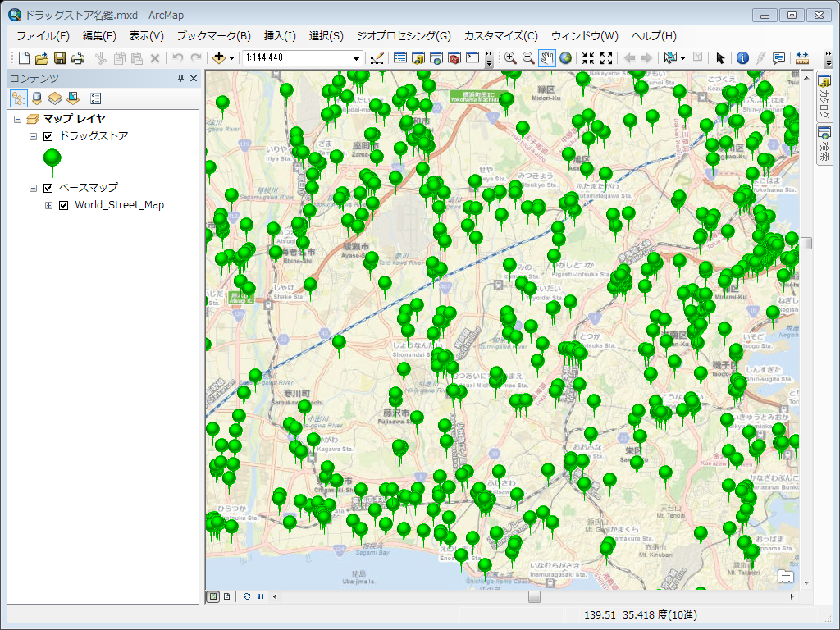
Task: Select the Pan hand tool
Action: point(547,58)
